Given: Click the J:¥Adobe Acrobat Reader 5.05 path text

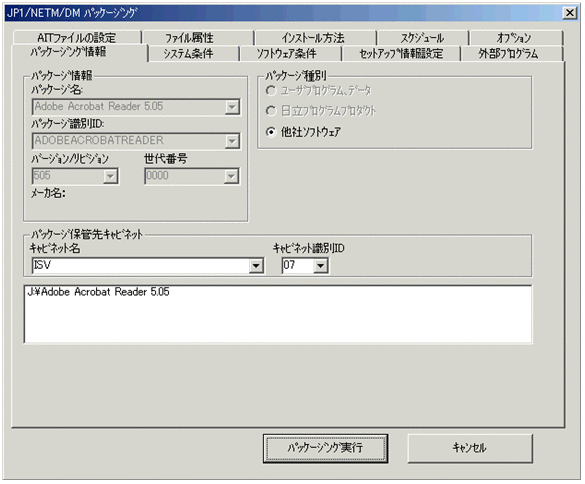Looking at the screenshot, I should point(98,292).
